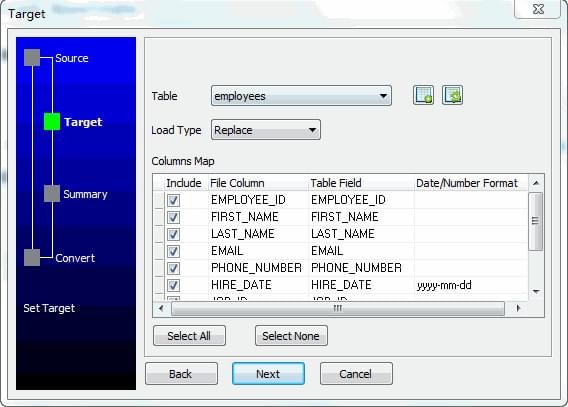Toggle the HIRE_DATE Include checkbox

coord(173,285)
